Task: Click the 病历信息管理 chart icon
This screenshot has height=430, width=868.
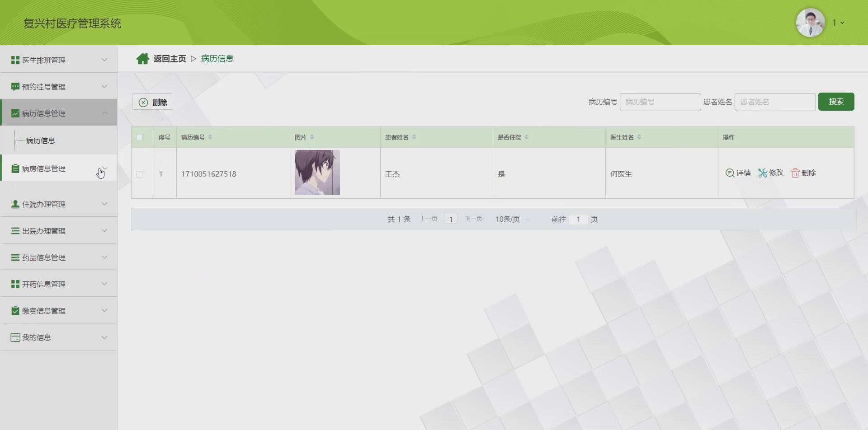Action: [15, 113]
